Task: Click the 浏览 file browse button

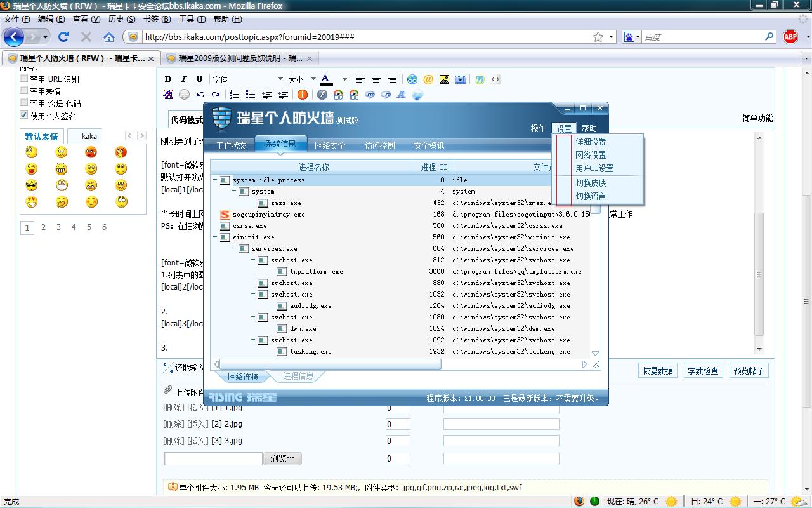Action: click(x=282, y=458)
